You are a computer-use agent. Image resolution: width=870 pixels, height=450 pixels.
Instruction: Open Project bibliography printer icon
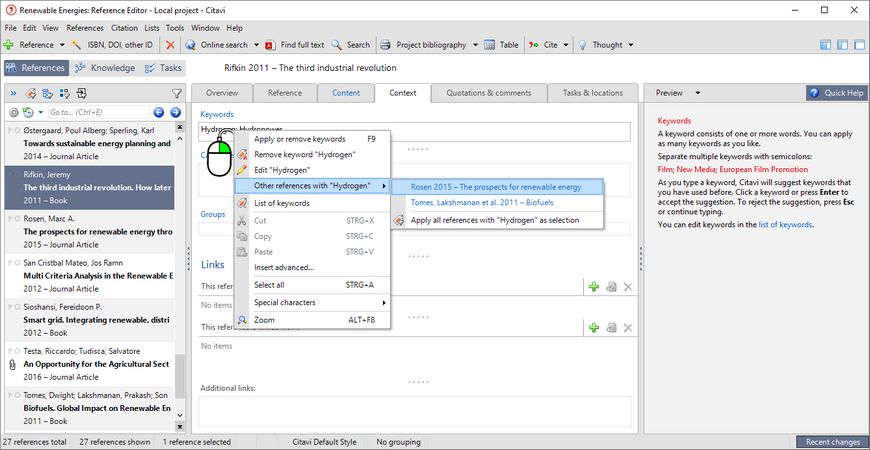tap(386, 45)
